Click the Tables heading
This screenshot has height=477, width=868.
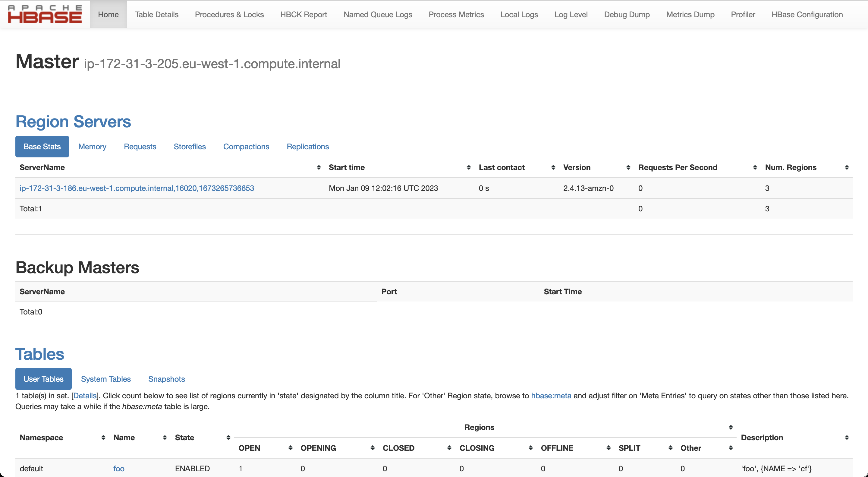pyautogui.click(x=40, y=354)
